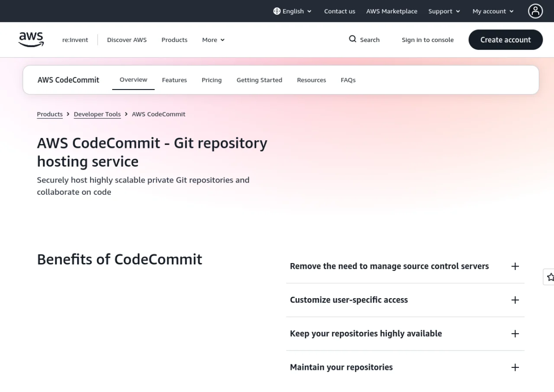Open the Getting Started tab
The height and width of the screenshot is (392, 554).
click(x=259, y=80)
